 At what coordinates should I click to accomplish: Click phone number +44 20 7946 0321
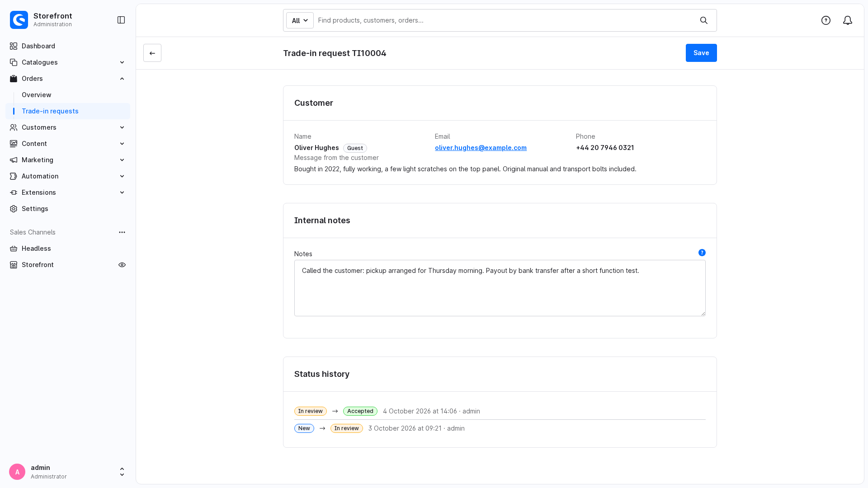click(x=605, y=148)
